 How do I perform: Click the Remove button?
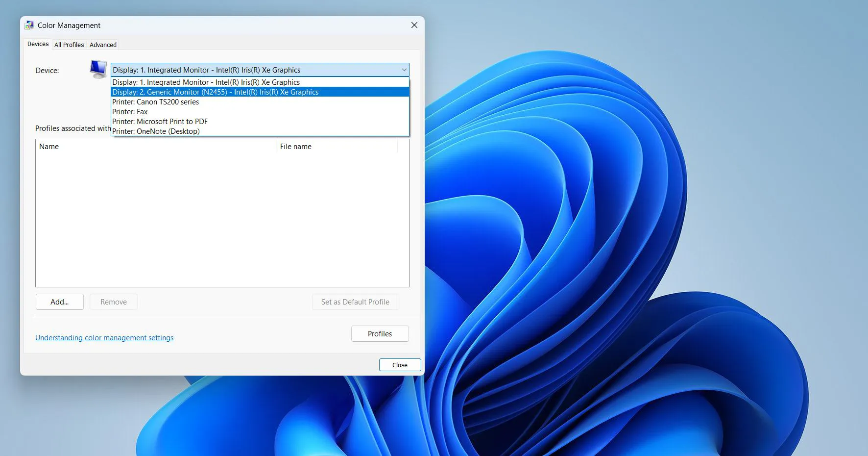coord(113,302)
